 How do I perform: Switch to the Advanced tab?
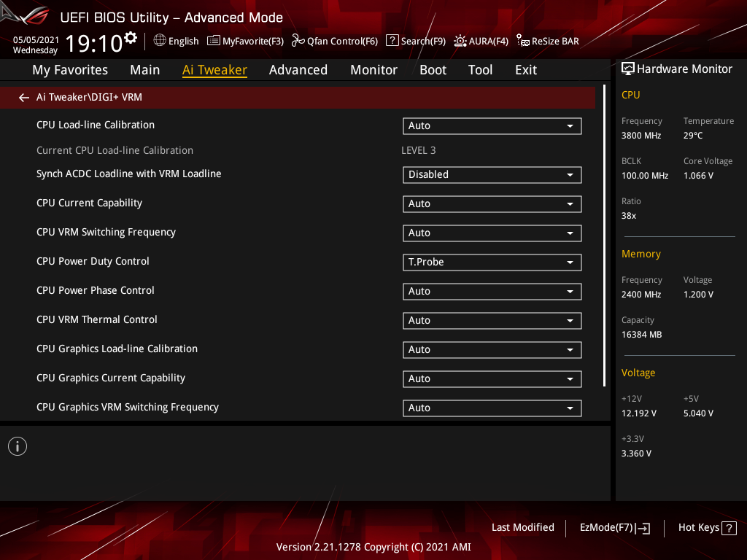(x=298, y=70)
